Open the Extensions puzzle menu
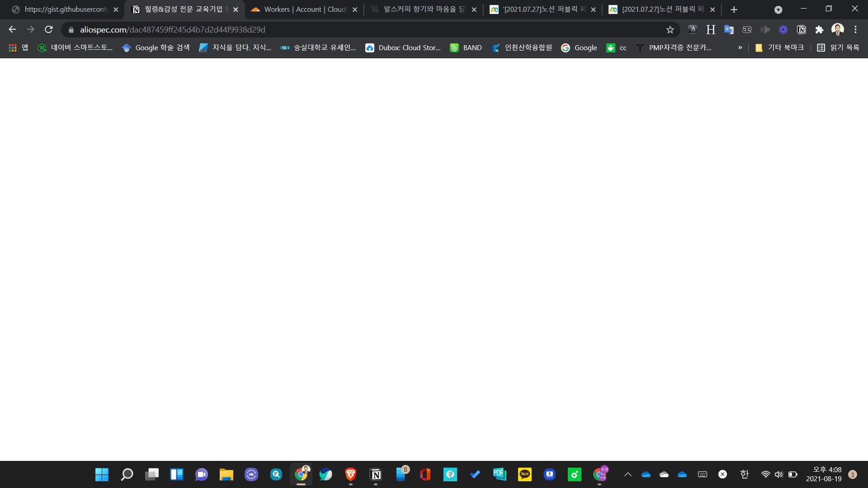Image resolution: width=868 pixels, height=488 pixels. click(x=819, y=30)
